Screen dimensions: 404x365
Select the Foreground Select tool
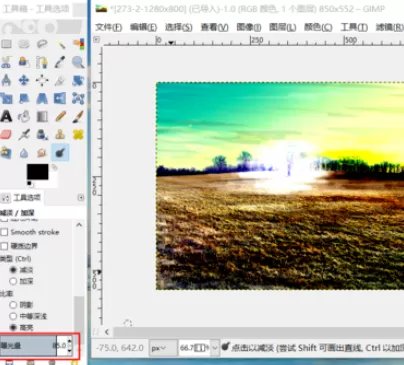click(24, 62)
